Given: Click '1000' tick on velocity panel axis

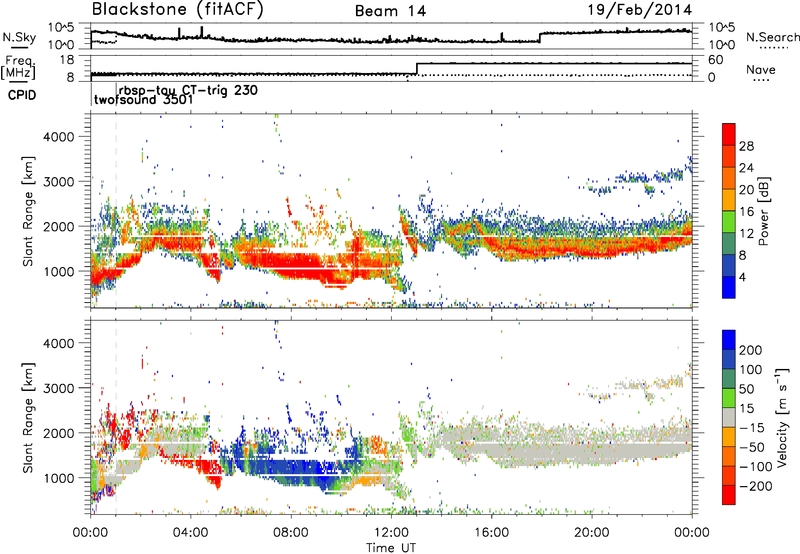Looking at the screenshot, I should click(x=59, y=478).
